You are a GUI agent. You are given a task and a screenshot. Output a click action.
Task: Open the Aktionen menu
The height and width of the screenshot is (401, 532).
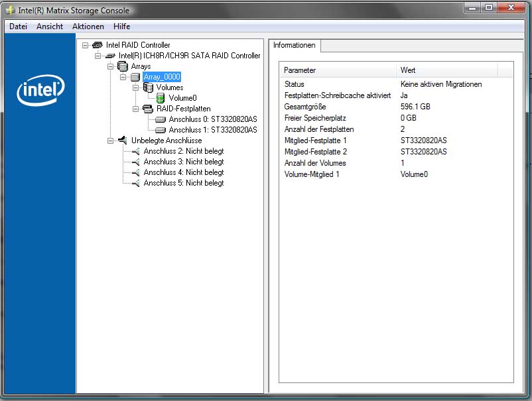88,27
